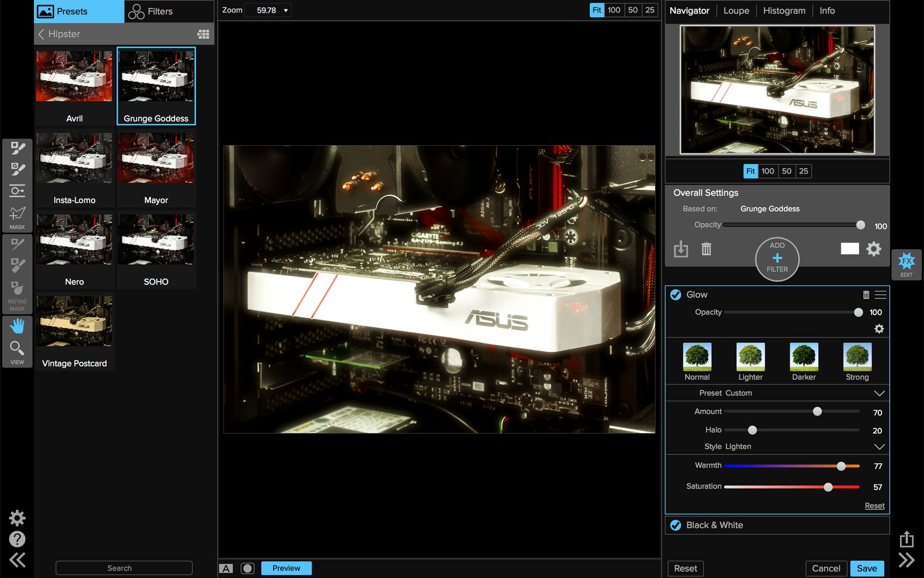Select the Chisel Mask tool
Image resolution: width=924 pixels, height=578 pixels.
pos(17,266)
